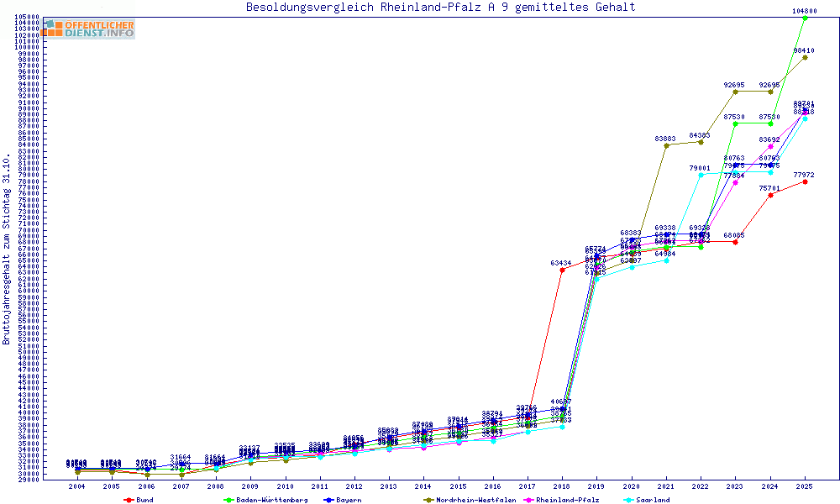Click the 104800 data point for 2025
This screenshot has height=504, width=840.
805,18
